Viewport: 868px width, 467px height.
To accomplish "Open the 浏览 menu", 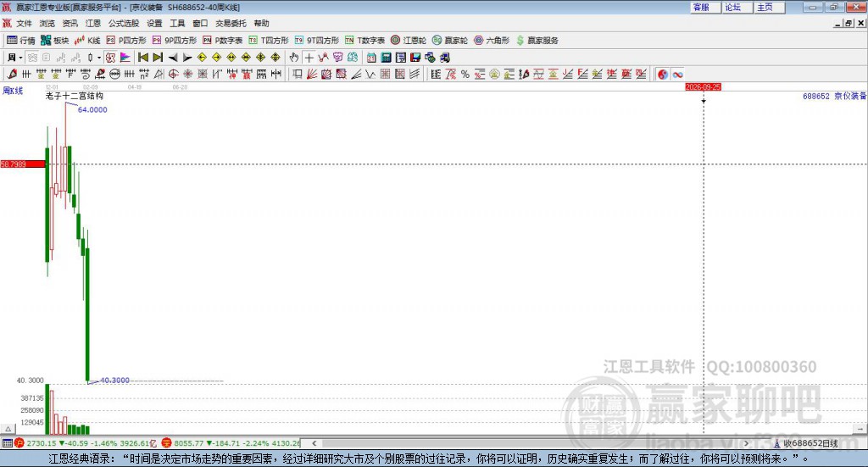I will coord(47,23).
